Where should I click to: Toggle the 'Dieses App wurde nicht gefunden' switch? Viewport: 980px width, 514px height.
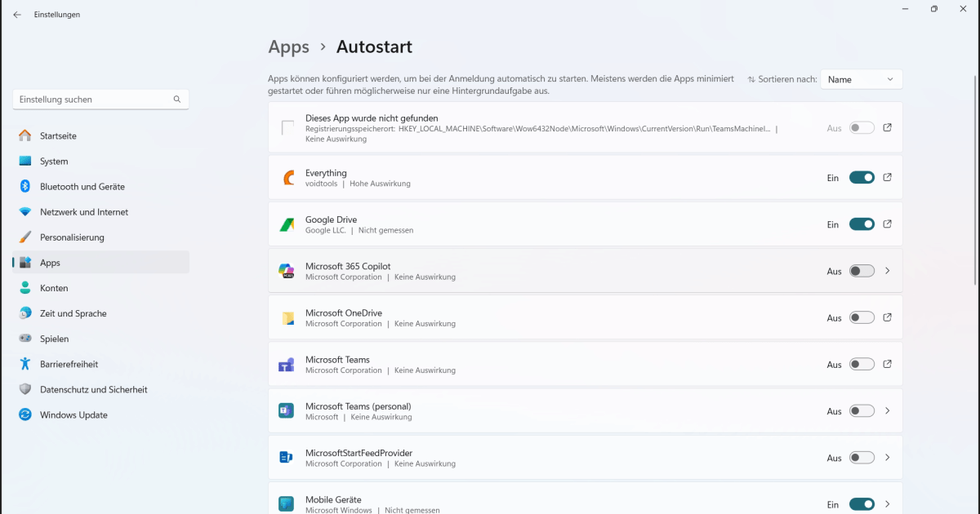[x=862, y=128]
